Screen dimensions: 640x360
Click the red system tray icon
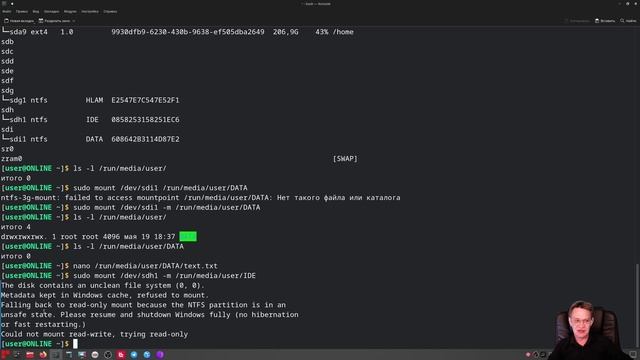click(x=528, y=355)
